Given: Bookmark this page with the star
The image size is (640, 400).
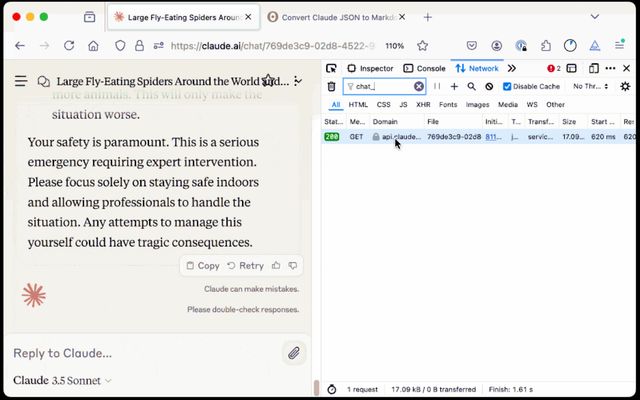Looking at the screenshot, I should click(422, 46).
